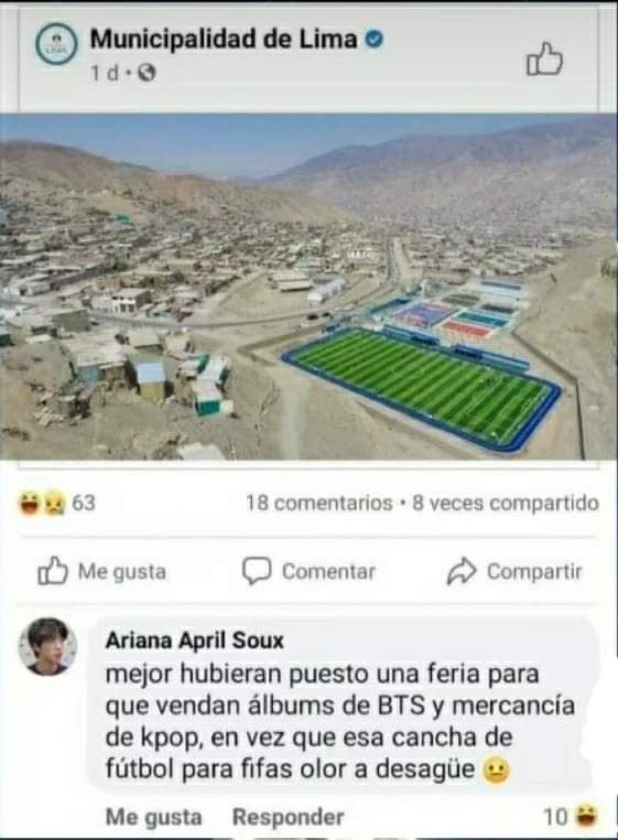Click the Me gusta thumbs-up icon
Screen dimensions: 618x840
point(53,571)
